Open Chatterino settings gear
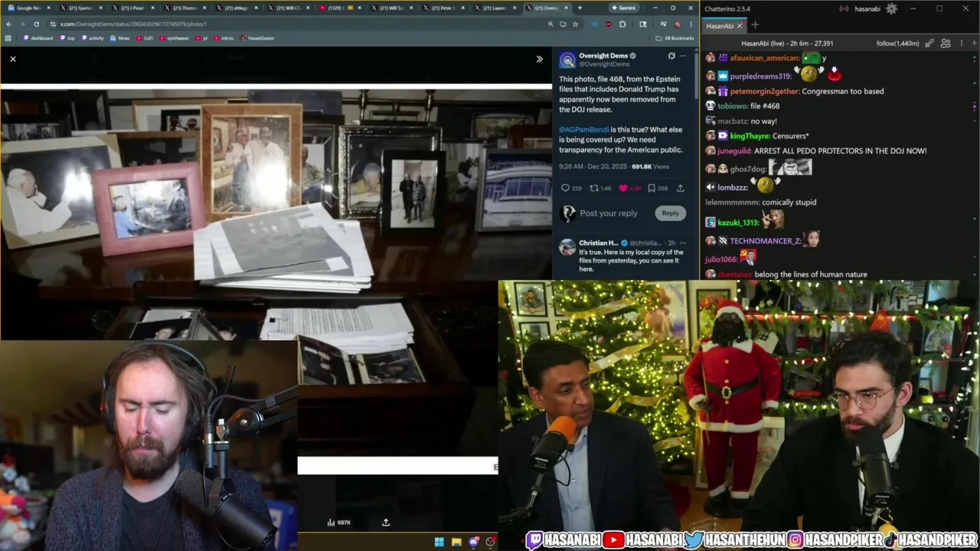Image resolution: width=980 pixels, height=551 pixels. pyautogui.click(x=891, y=8)
